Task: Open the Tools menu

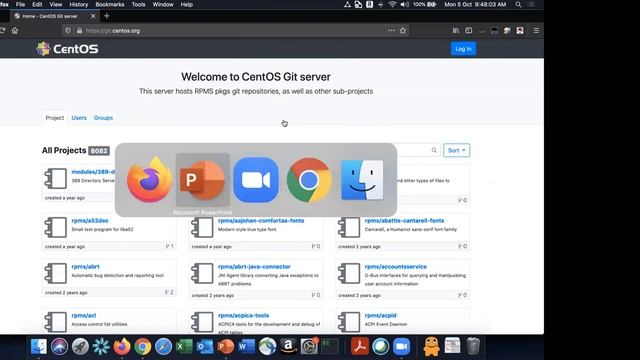Action: (138, 4)
